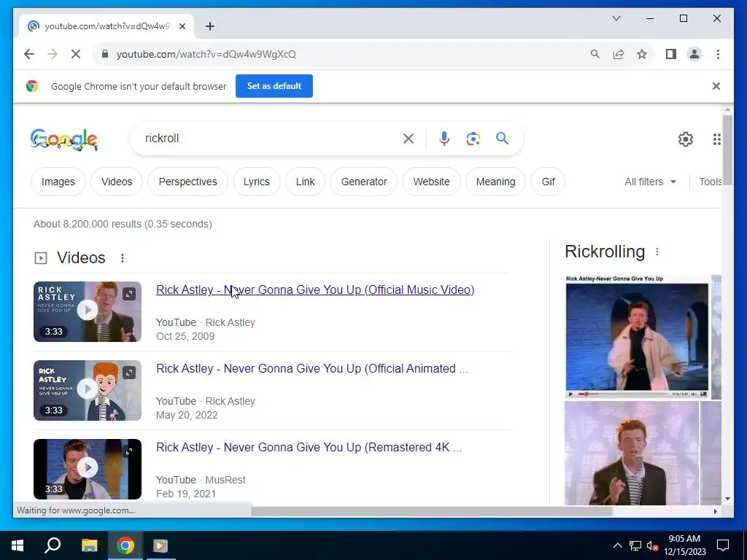Play the Remastered 4K thumbnail

pos(88,467)
